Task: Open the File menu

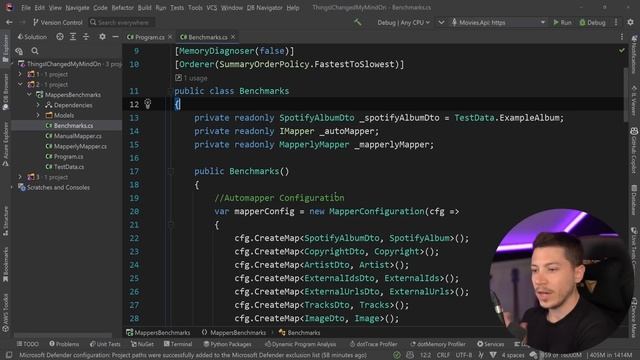Action: (26, 8)
